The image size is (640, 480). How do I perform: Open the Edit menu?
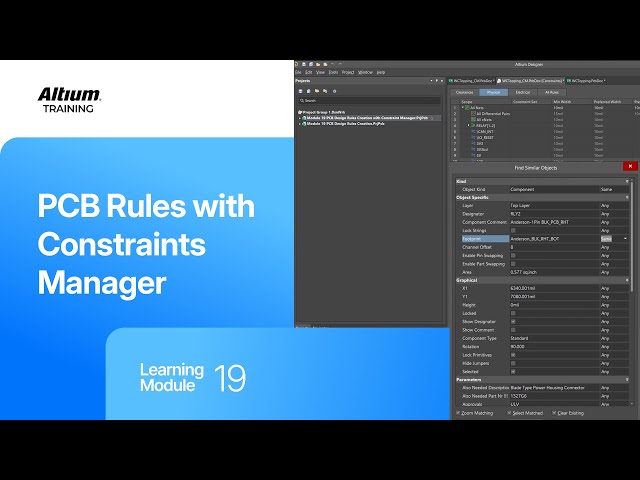(309, 72)
